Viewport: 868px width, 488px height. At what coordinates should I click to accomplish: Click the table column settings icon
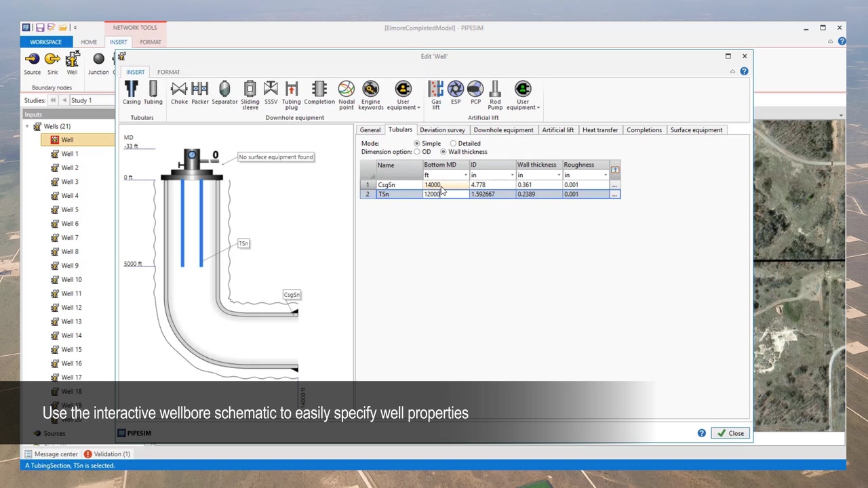pos(615,169)
